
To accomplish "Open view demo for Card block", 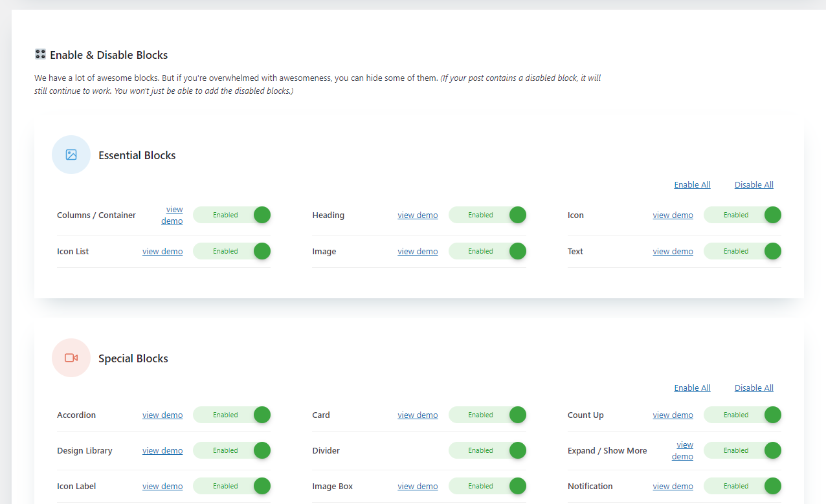I will tap(418, 415).
